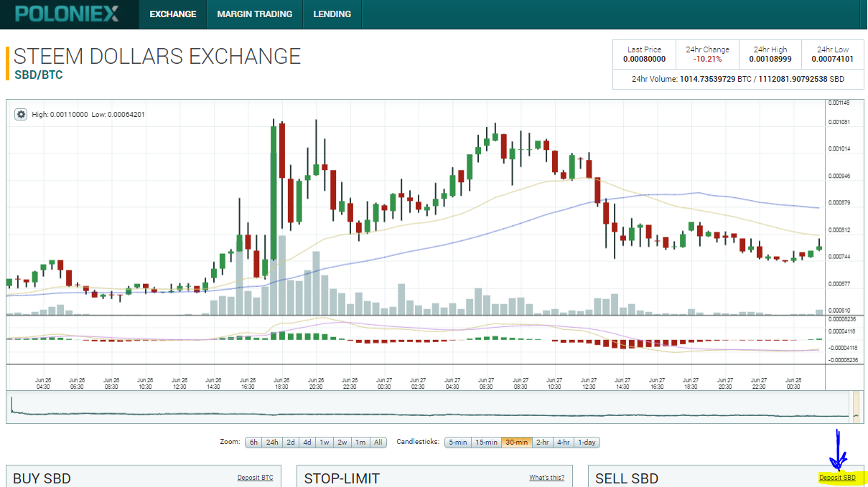Screen dimensions: 868x487
Task: Select 2-hr candlesticks
Action: click(542, 442)
